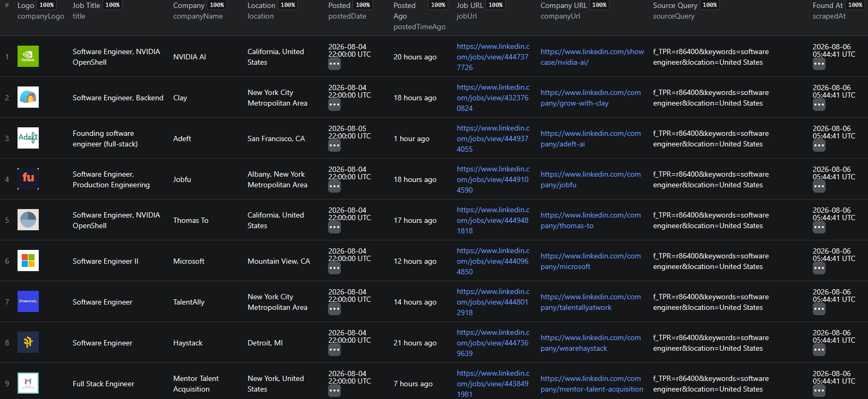
Task: Visit the company/talentallyatwork link
Action: coord(590,302)
